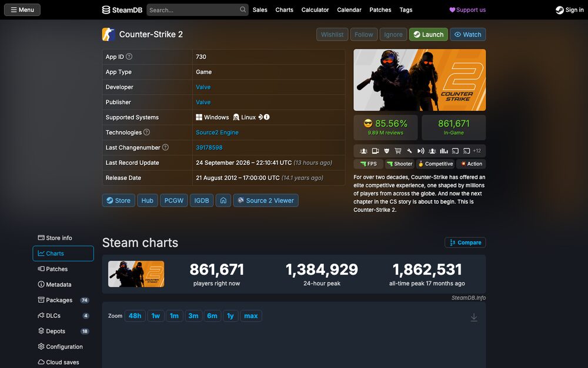Click the wrench Workshop category icon
Image resolution: width=588 pixels, height=368 pixels.
(x=409, y=151)
